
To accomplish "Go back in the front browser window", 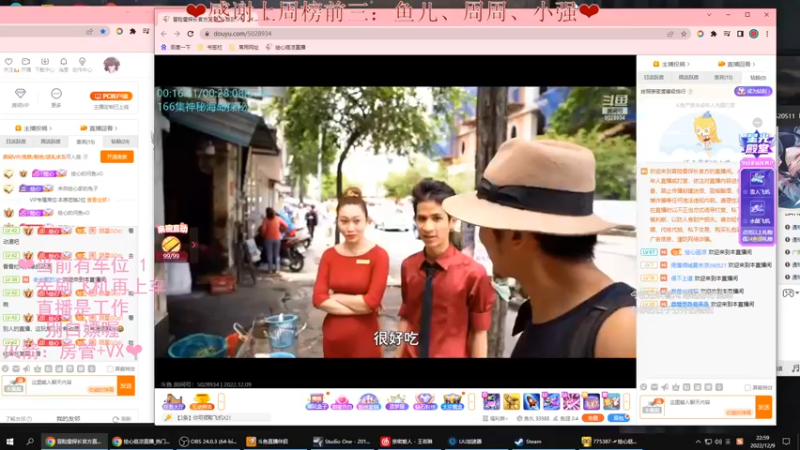I will tap(164, 34).
